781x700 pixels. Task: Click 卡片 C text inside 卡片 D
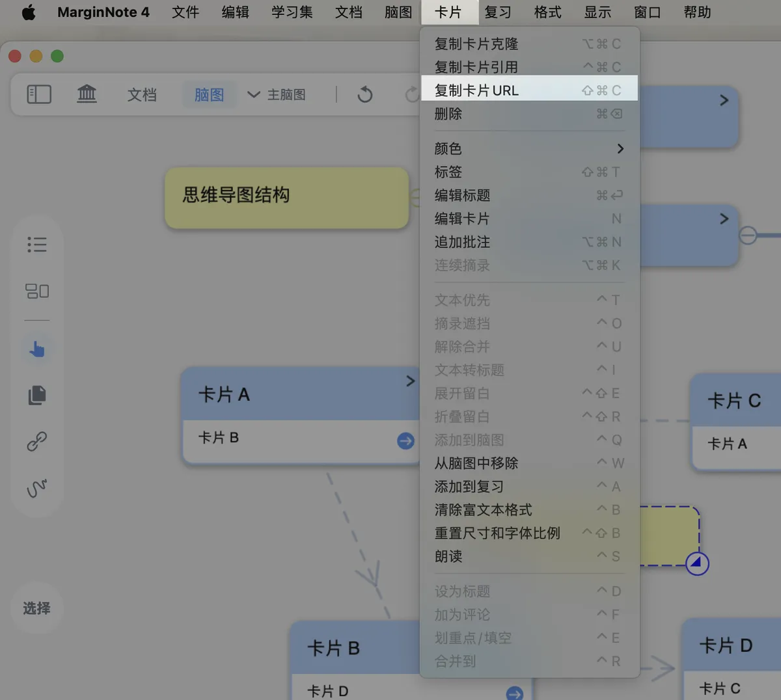pyautogui.click(x=719, y=688)
